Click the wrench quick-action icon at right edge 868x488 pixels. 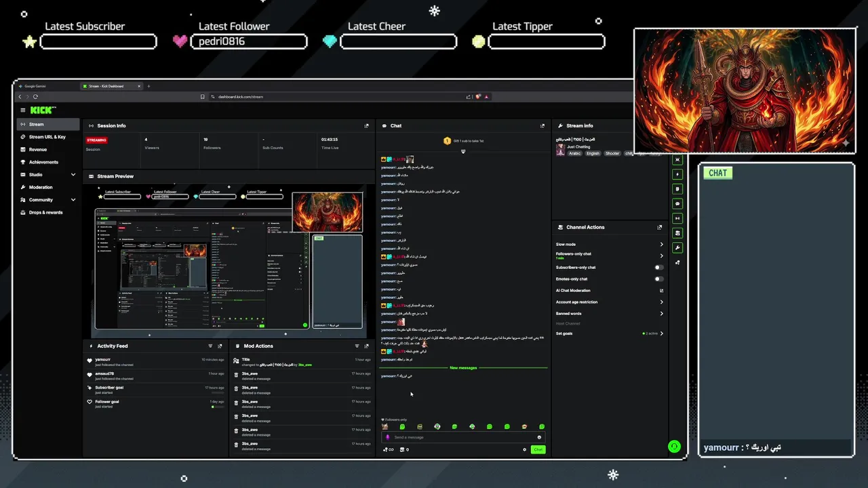(677, 247)
